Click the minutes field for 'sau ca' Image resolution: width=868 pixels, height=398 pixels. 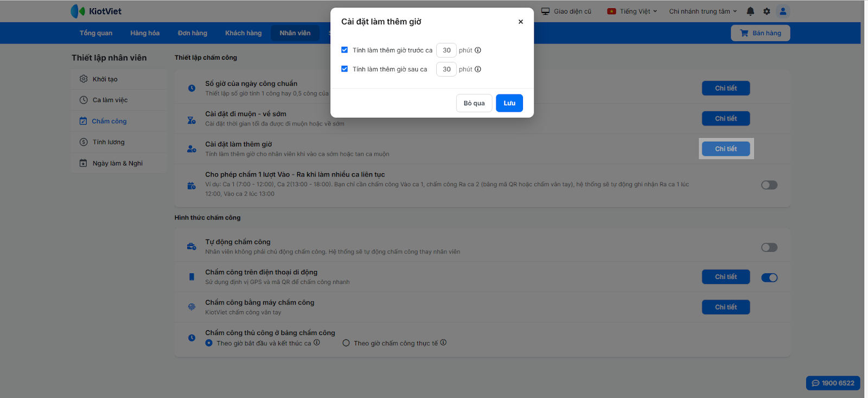446,70
